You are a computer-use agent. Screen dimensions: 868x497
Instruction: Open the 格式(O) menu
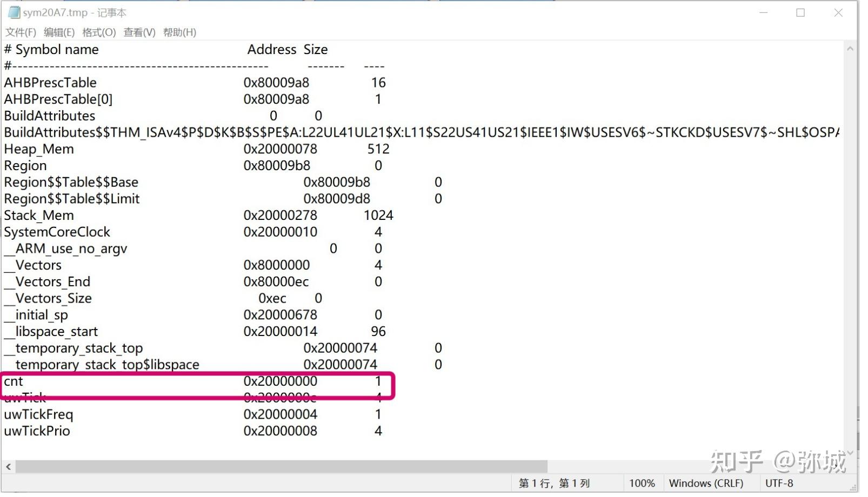point(99,32)
